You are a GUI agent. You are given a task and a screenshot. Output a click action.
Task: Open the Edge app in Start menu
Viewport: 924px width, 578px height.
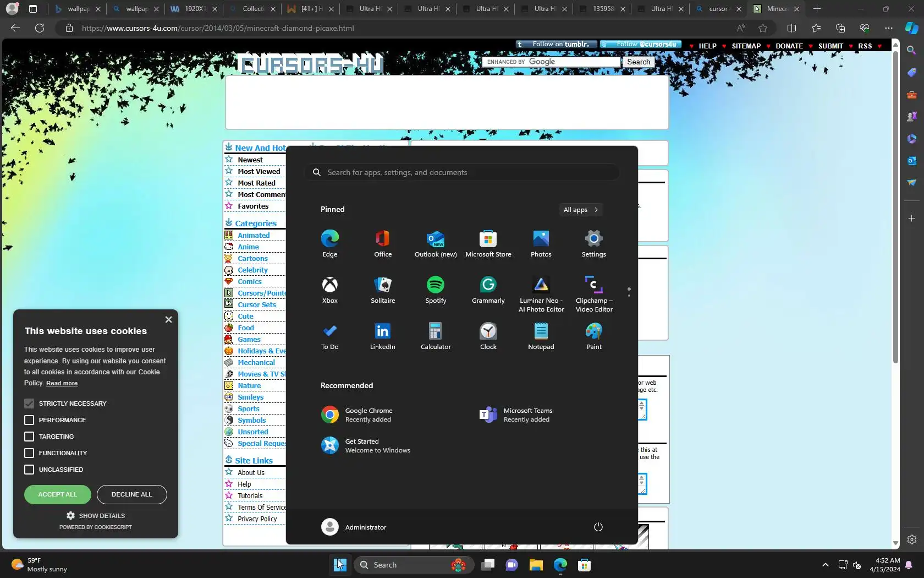pyautogui.click(x=330, y=243)
